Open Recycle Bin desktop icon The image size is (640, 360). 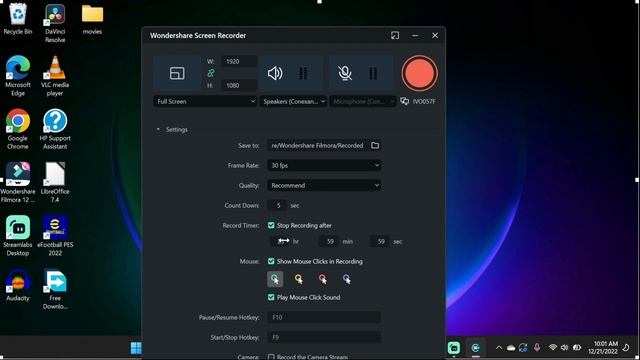coord(17,19)
